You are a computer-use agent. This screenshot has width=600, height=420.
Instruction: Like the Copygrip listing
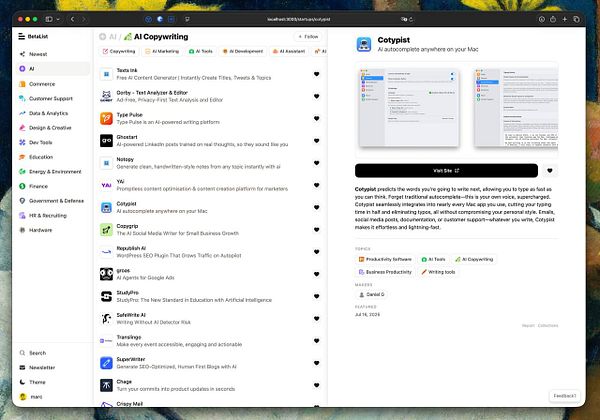(316, 230)
